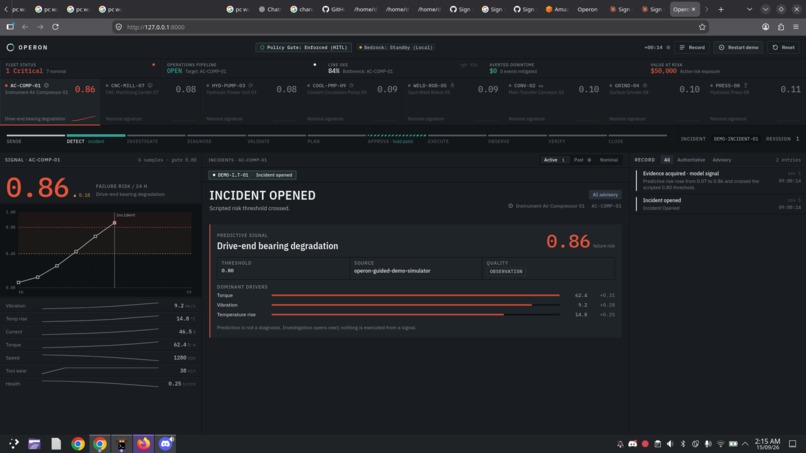806x453 pixels.
Task: Click the volume icon in system tray
Action: [x=670, y=444]
